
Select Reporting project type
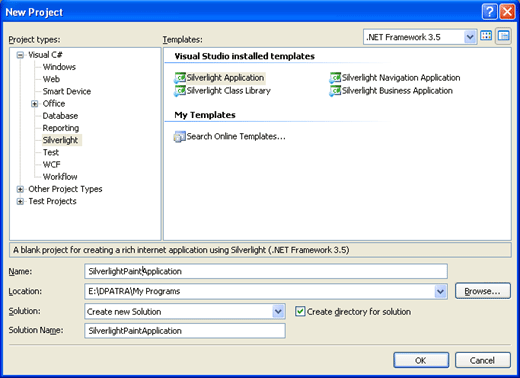click(x=61, y=128)
